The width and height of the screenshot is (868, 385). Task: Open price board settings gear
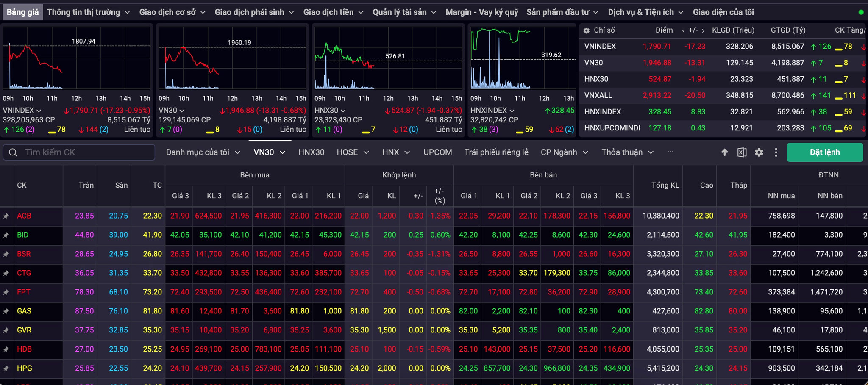[x=759, y=152]
